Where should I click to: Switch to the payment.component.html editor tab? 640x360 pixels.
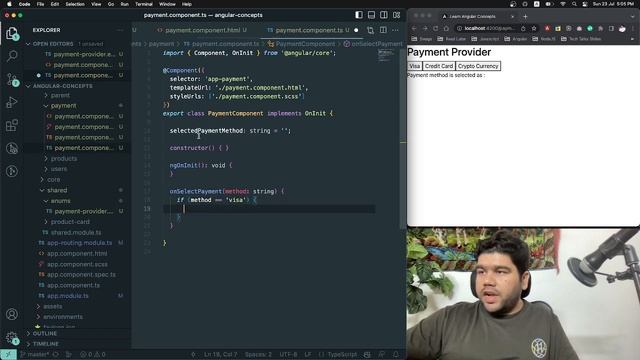click(x=202, y=30)
